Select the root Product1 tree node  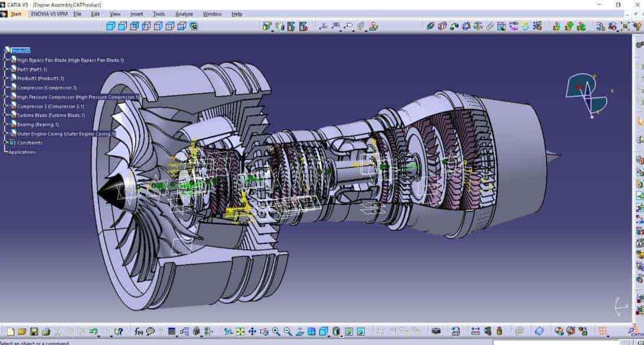click(x=20, y=51)
